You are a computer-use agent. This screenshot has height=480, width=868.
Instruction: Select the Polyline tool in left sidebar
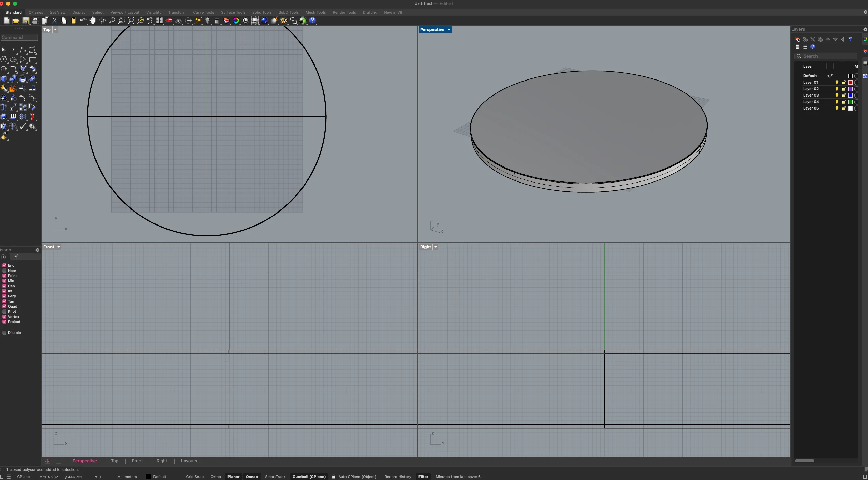(23, 50)
